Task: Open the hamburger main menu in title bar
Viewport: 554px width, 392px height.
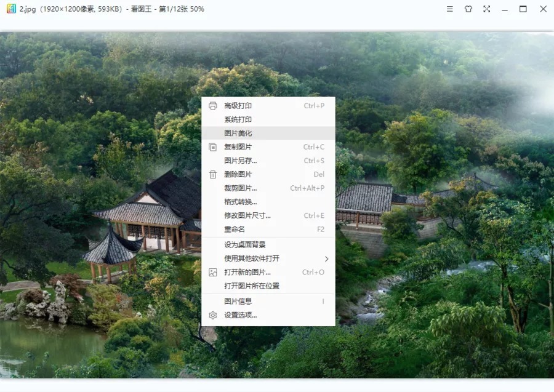Action: coord(450,9)
